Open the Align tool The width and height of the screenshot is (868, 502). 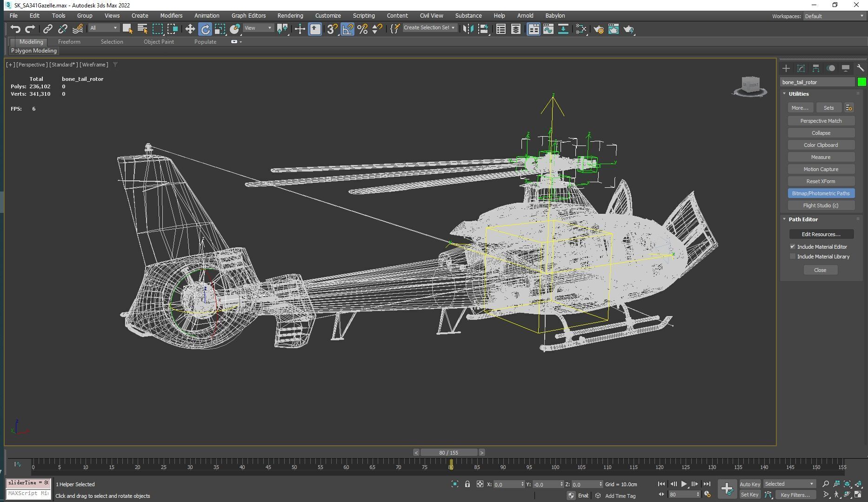point(483,29)
